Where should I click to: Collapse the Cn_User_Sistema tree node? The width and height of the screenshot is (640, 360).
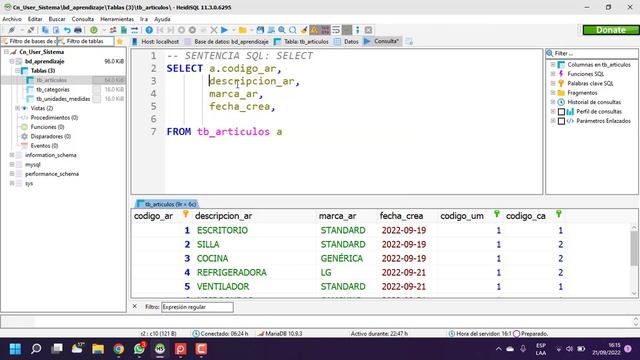click(x=6, y=52)
